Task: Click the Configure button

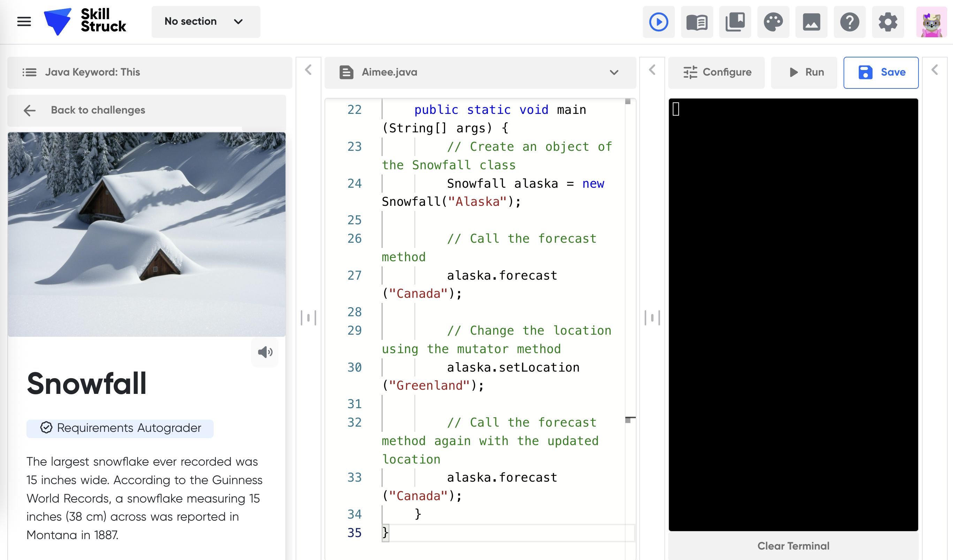Action: tap(717, 72)
